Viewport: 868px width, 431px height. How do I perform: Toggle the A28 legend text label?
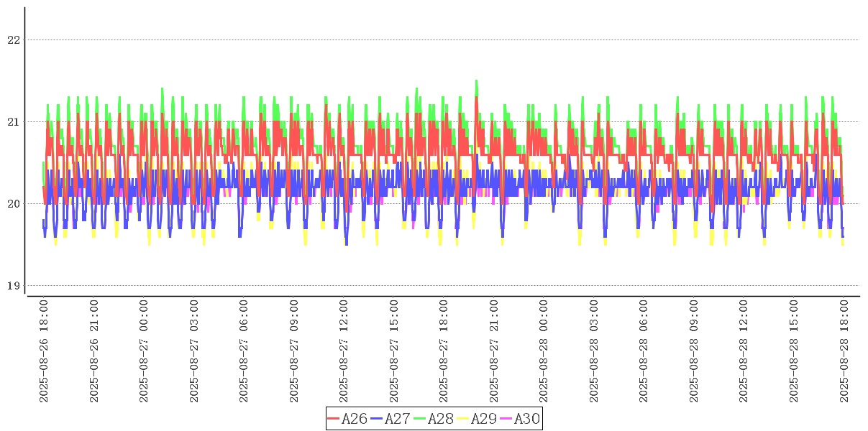pos(441,419)
